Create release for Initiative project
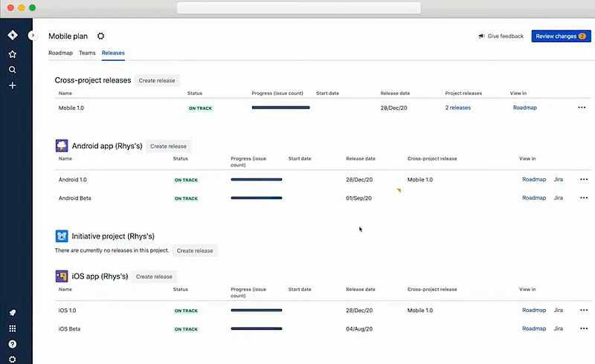 coord(195,250)
